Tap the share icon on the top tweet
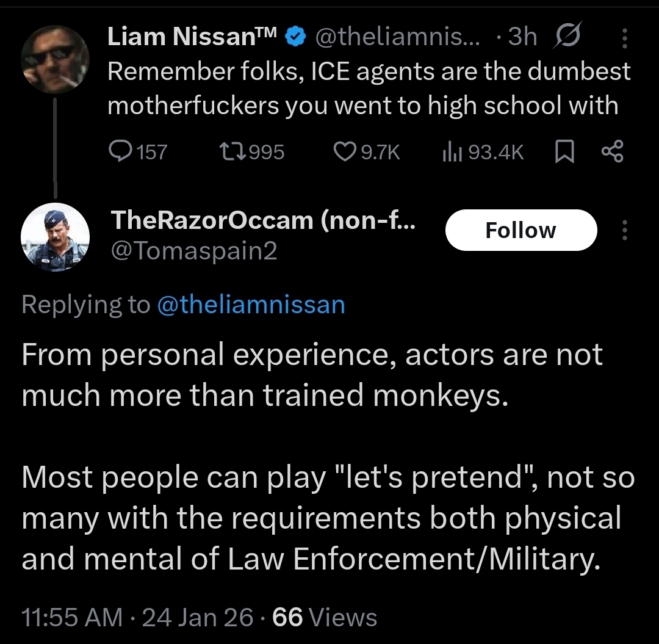Screen dimensions: 659x644 (612, 151)
